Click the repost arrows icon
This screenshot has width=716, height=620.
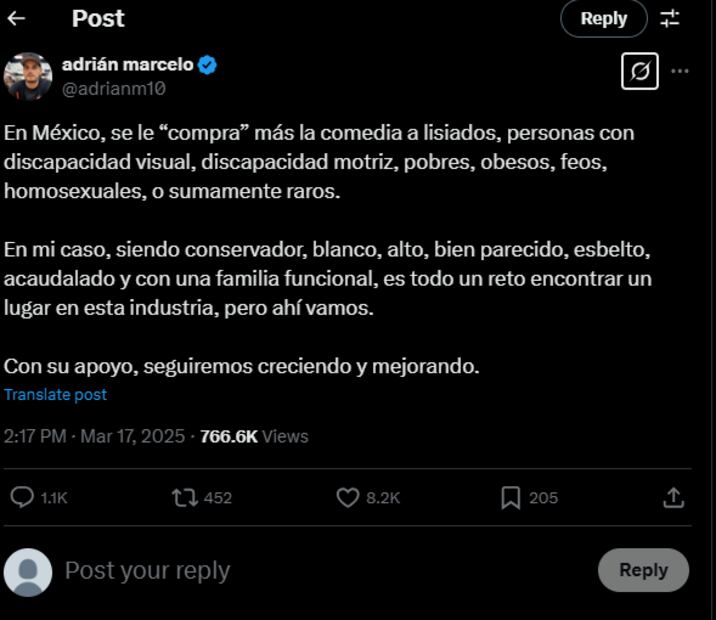(x=184, y=497)
